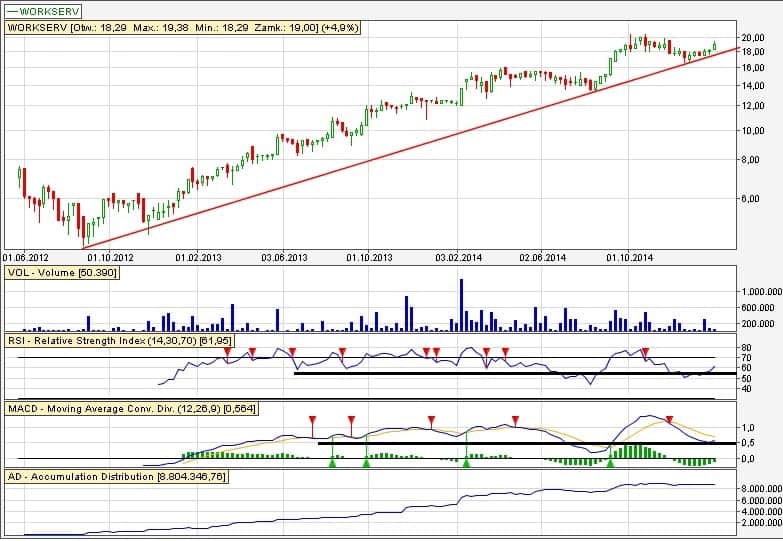
Task: Select the thick black horizontal line on MACD
Action: (x=500, y=442)
